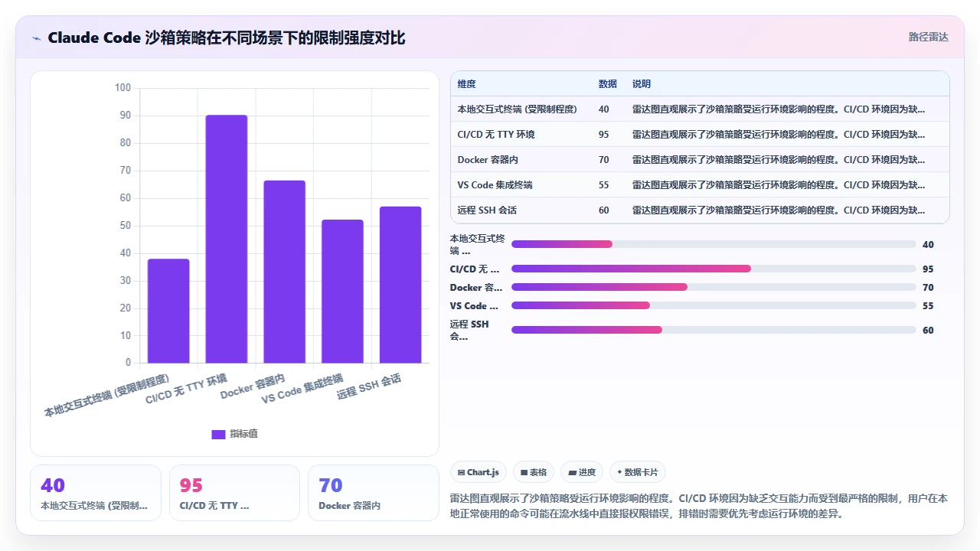Click the 进度 tag
Image resolution: width=980 pixels, height=551 pixels.
coord(582,472)
